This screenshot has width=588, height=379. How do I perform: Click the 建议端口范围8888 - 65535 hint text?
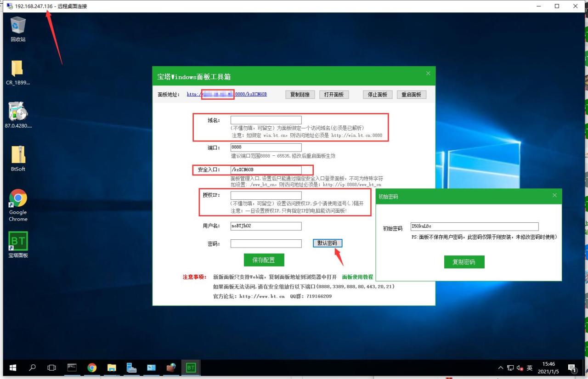(283, 156)
